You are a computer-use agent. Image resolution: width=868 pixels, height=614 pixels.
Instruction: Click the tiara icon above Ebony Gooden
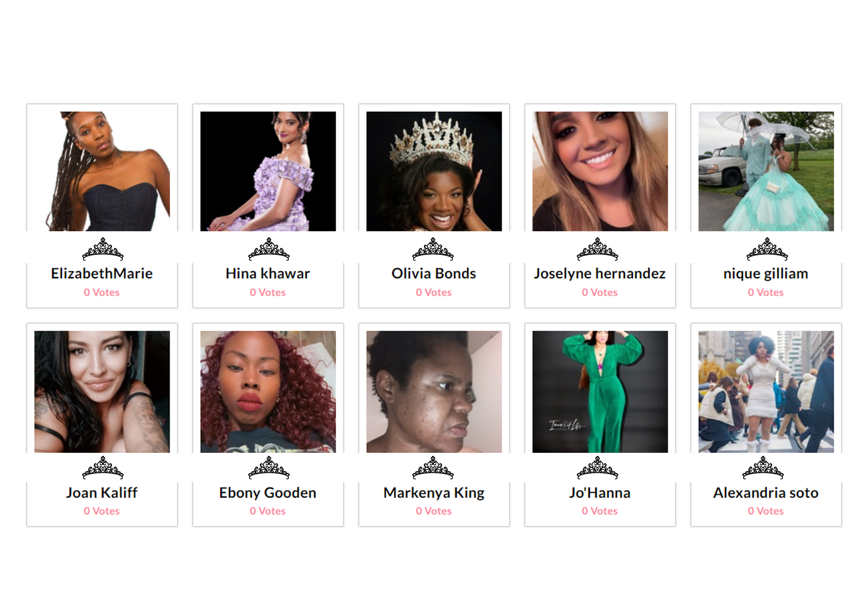[269, 468]
